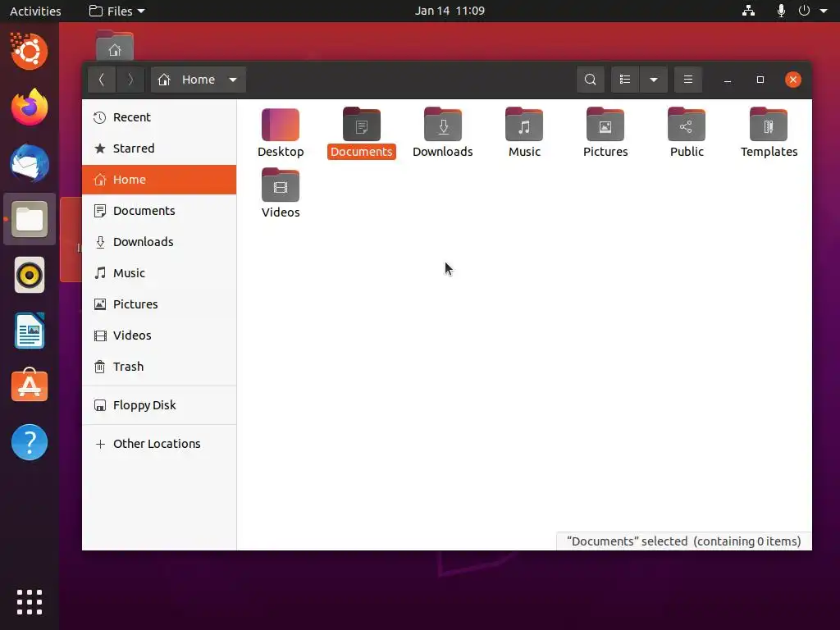Viewport: 840px width, 630px height.
Task: Click the network status icon
Action: (x=748, y=11)
